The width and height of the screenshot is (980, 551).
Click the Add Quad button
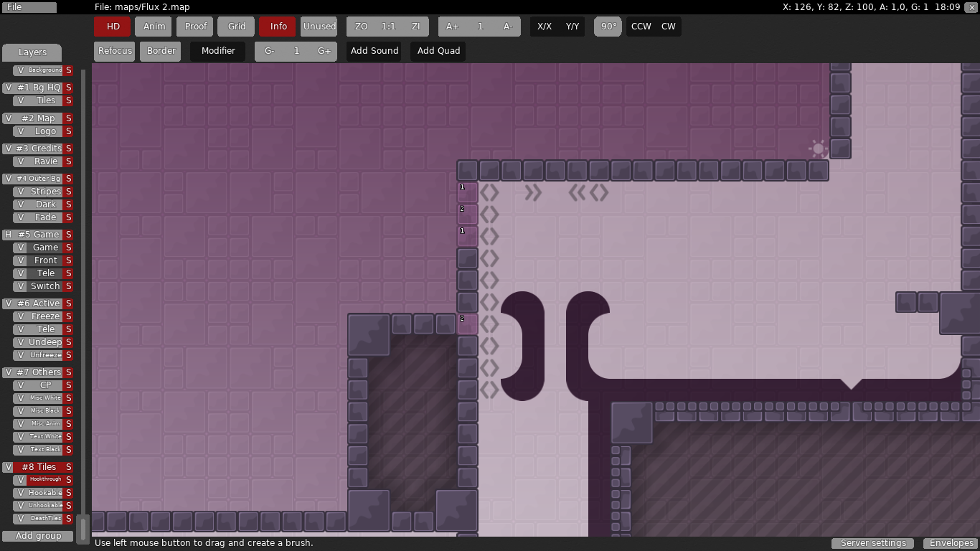click(438, 51)
